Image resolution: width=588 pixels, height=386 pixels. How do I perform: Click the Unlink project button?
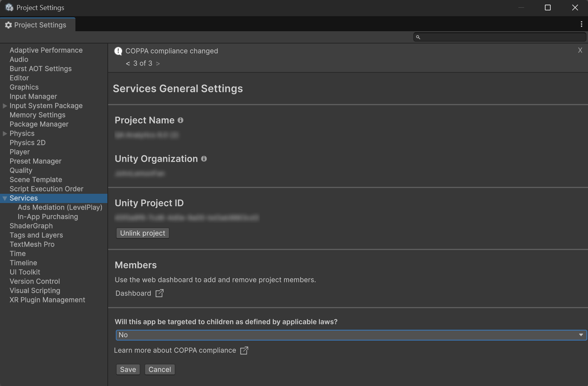(142, 233)
